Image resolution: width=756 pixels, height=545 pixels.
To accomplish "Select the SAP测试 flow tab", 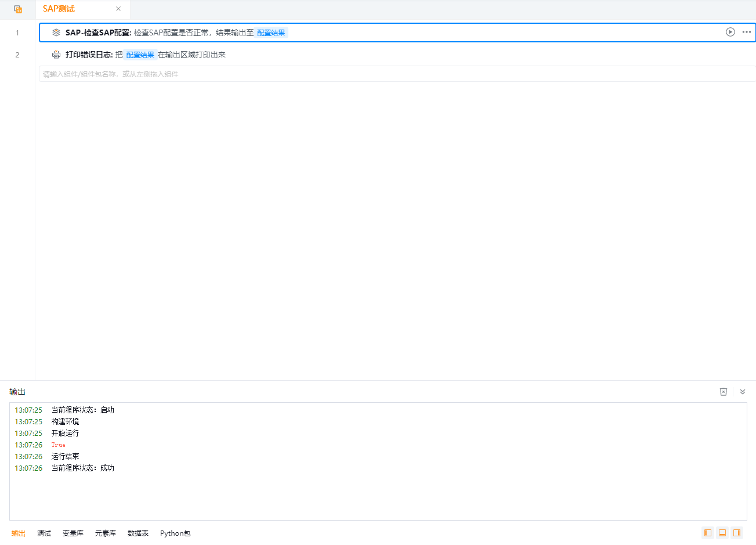I will (59, 9).
